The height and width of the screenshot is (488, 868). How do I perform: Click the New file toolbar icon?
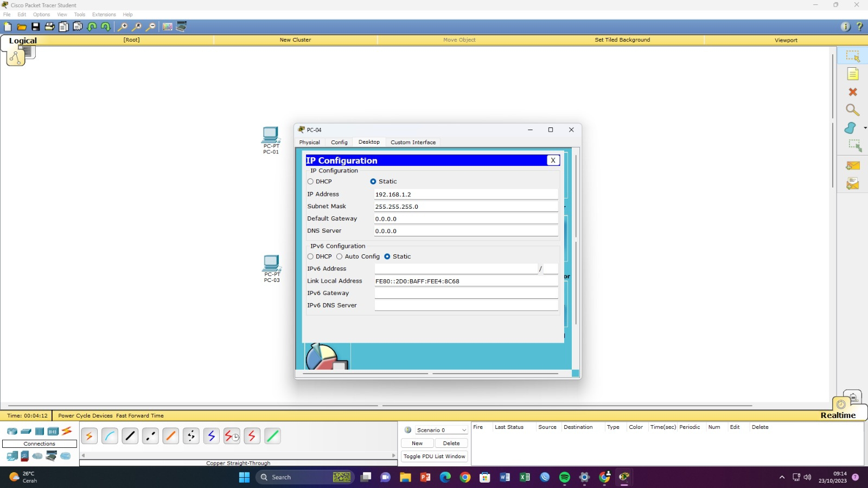pyautogui.click(x=8, y=27)
